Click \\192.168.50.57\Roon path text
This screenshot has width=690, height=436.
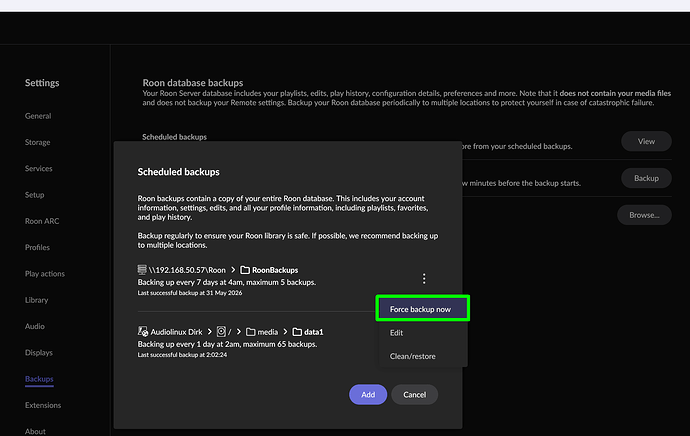tap(187, 270)
